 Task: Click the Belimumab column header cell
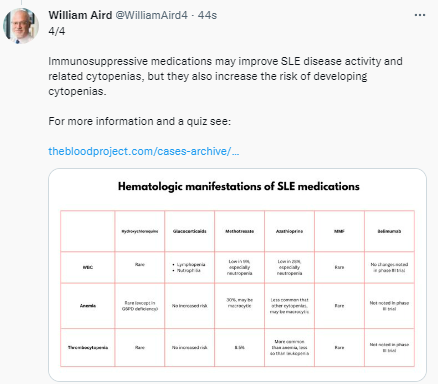tap(389, 231)
